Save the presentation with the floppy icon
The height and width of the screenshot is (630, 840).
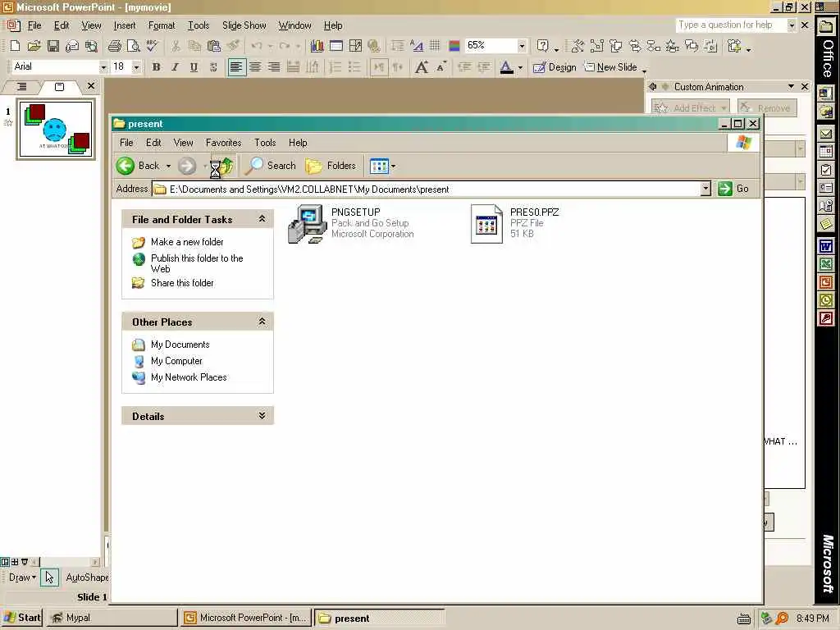[x=53, y=46]
